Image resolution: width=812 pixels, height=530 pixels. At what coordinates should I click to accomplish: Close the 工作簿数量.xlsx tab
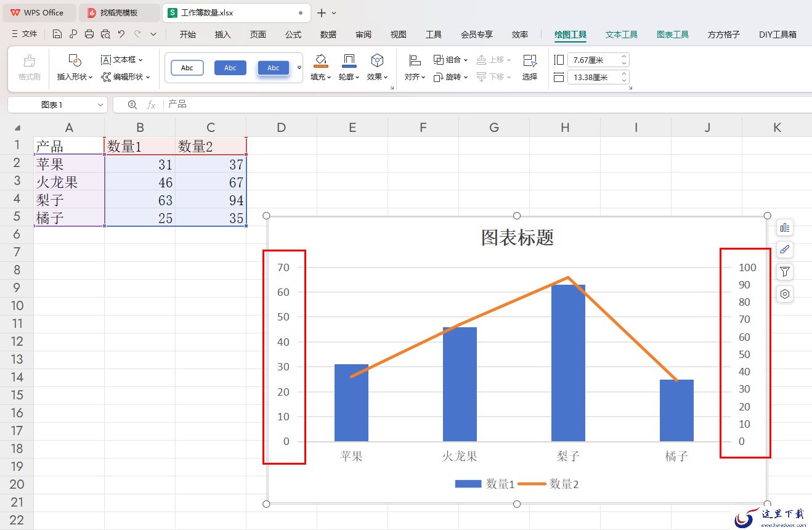pyautogui.click(x=301, y=12)
